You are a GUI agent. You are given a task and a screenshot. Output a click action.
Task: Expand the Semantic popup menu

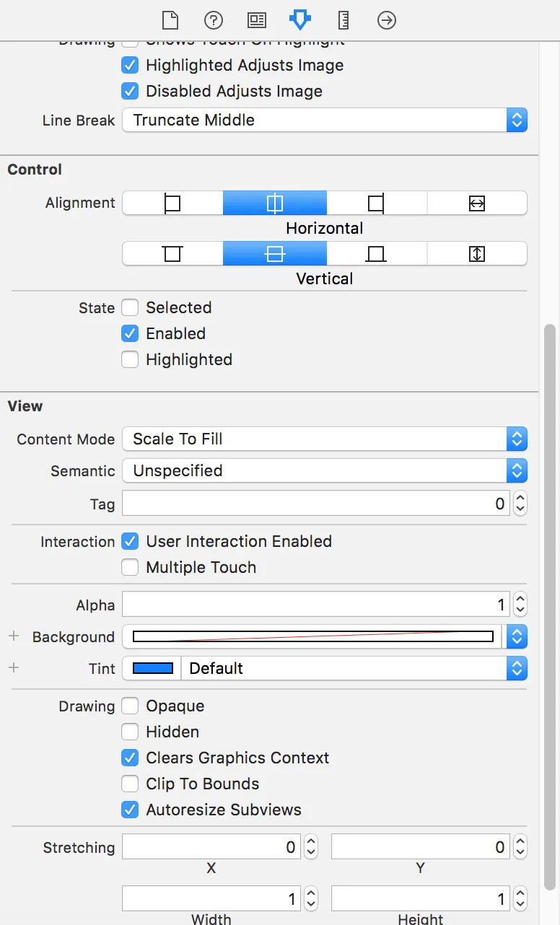click(325, 471)
